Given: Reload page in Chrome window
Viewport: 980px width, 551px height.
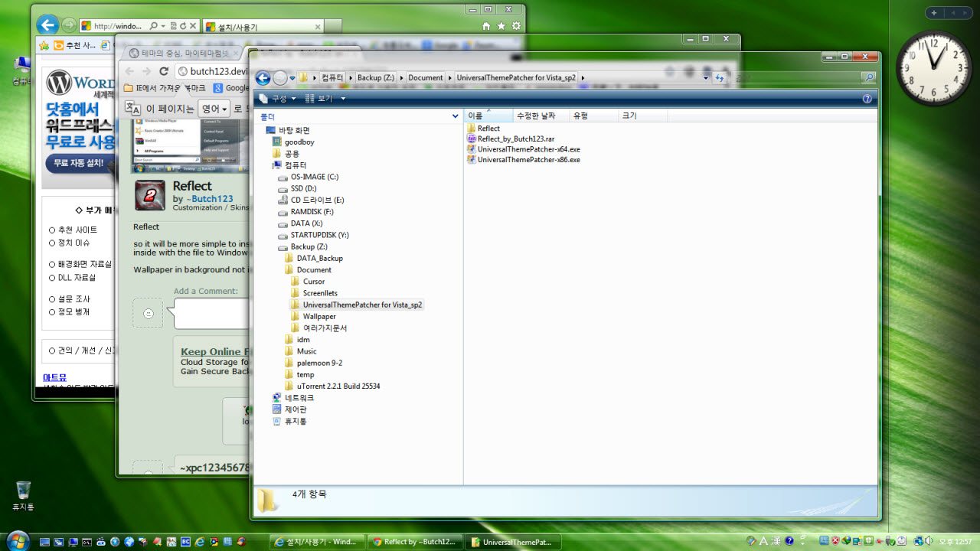Looking at the screenshot, I should click(163, 71).
